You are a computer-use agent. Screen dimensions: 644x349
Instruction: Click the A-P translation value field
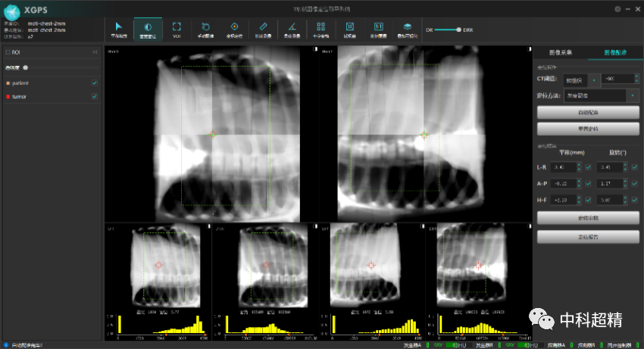(x=566, y=184)
